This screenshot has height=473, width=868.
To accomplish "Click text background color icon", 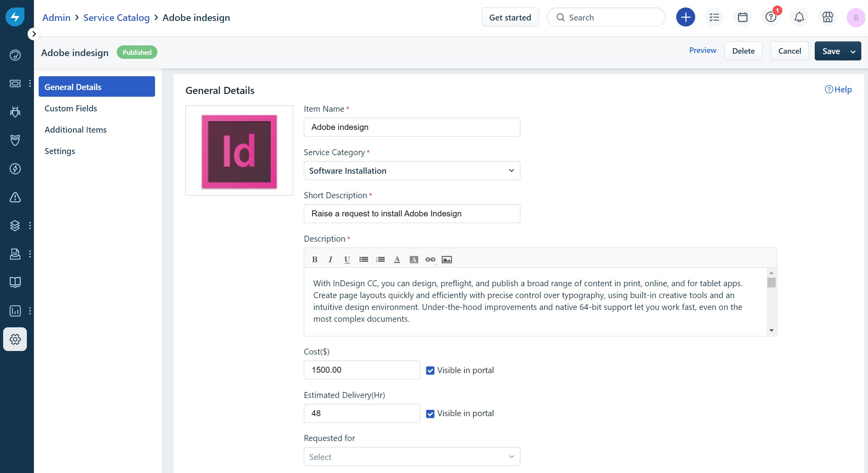I will (x=413, y=259).
